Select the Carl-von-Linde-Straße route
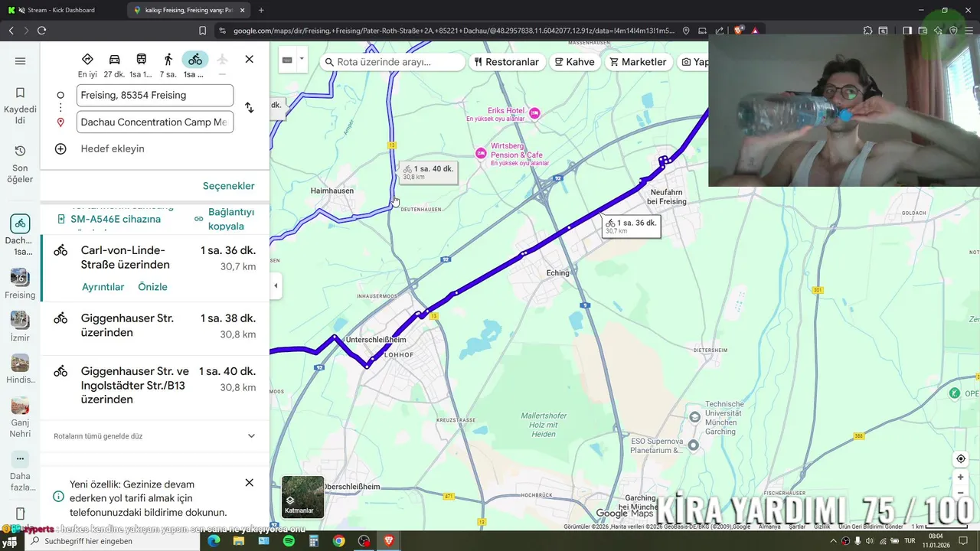Viewport: 980px width, 551px height. (x=155, y=268)
